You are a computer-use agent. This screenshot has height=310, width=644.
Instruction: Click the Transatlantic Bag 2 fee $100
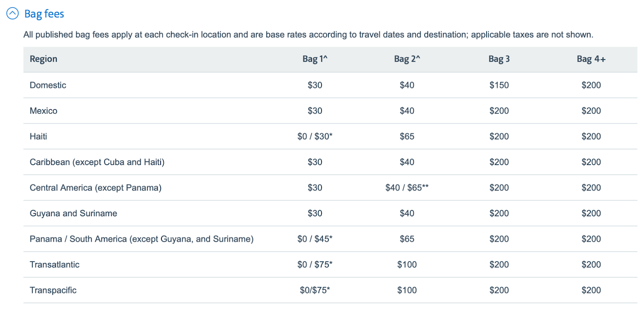pos(407,265)
